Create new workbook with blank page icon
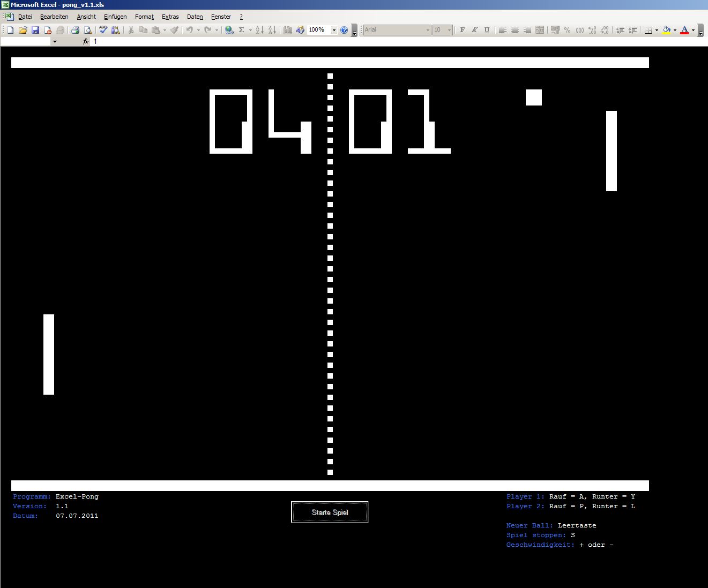708x588 pixels. [10, 30]
